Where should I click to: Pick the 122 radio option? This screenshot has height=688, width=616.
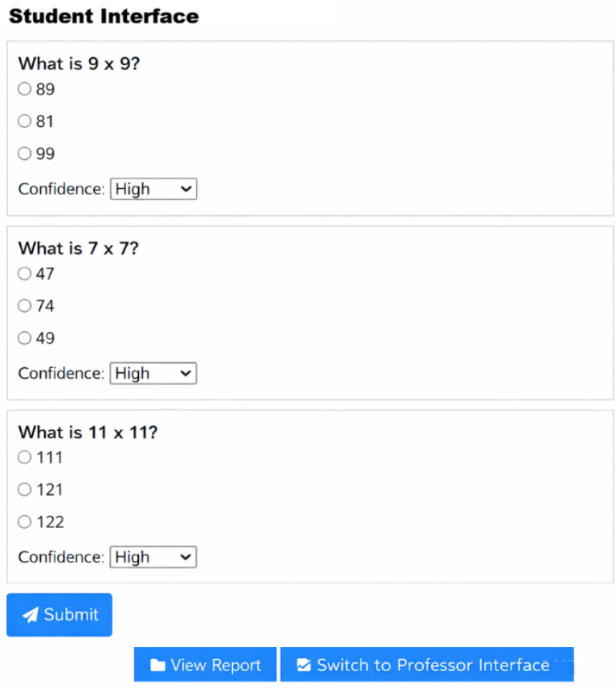click(x=25, y=522)
